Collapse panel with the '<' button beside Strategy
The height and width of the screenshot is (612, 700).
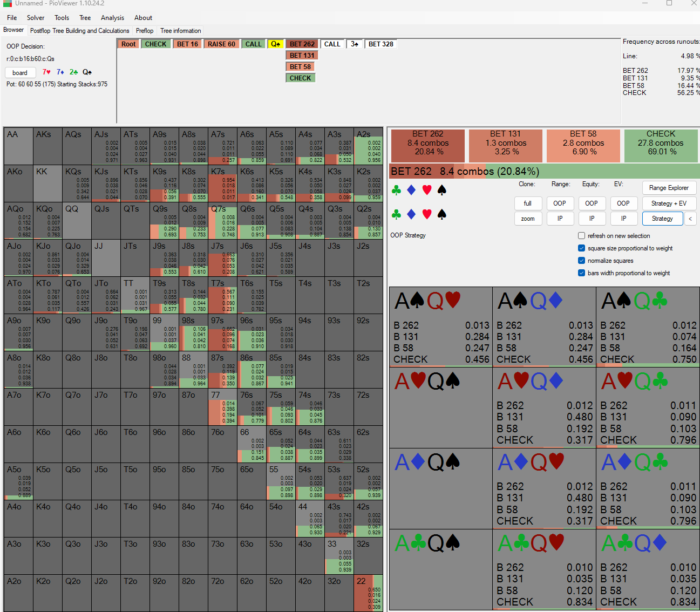690,219
